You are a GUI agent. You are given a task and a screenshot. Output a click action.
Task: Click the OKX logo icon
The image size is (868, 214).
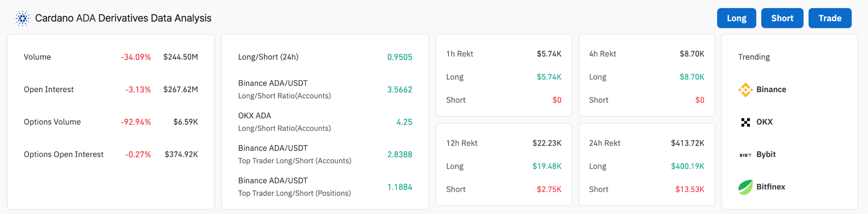click(x=746, y=122)
